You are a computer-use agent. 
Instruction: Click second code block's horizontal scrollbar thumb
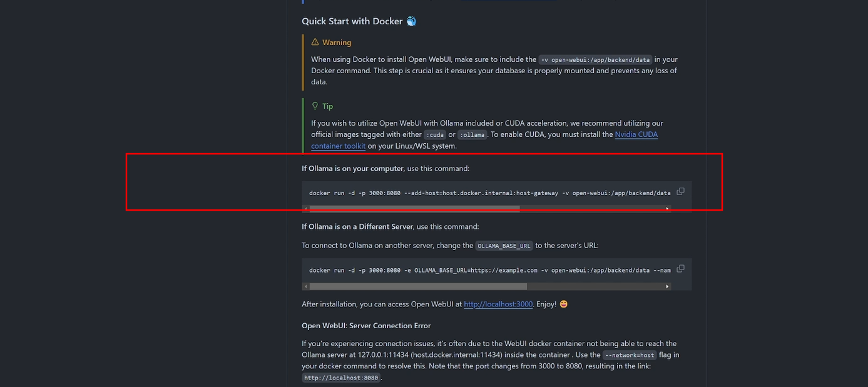pos(418,286)
